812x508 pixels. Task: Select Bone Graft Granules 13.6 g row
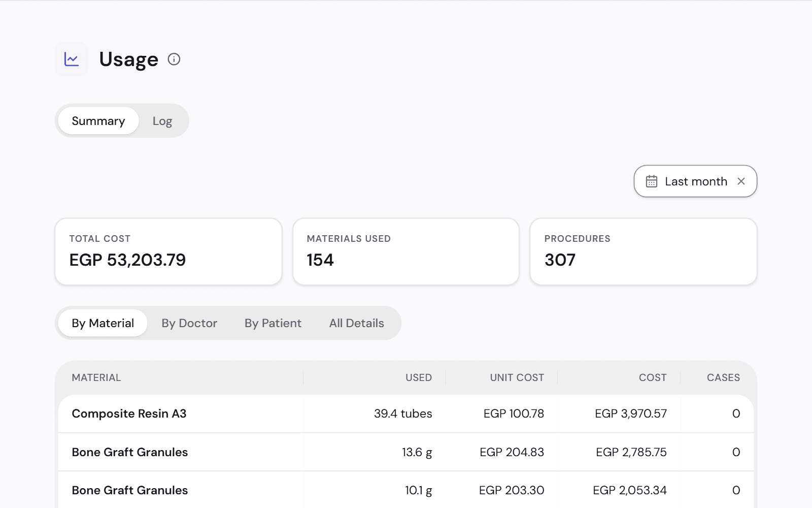406,452
